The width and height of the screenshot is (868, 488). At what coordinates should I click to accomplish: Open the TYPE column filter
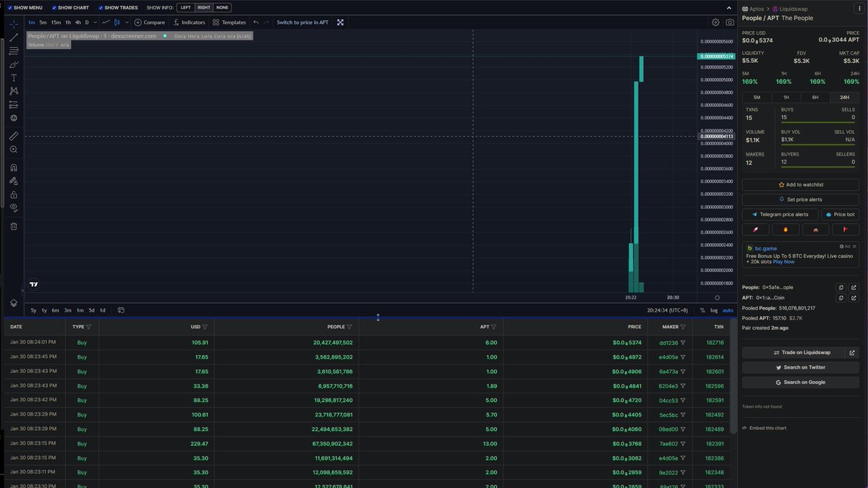(89, 327)
